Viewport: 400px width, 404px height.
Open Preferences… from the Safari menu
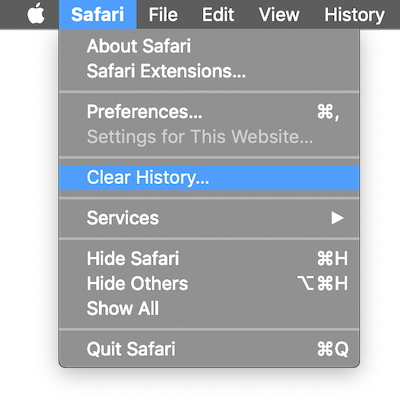coord(209,112)
